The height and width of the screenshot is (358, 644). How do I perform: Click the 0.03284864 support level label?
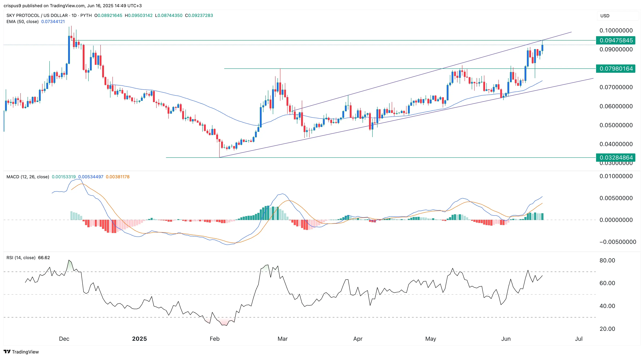point(616,158)
